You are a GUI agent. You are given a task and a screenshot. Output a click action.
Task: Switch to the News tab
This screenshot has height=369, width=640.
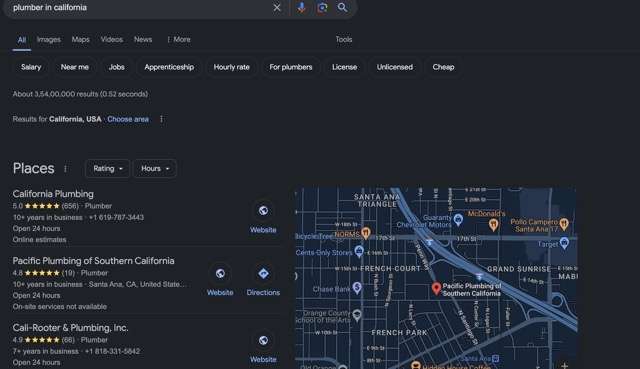(x=143, y=40)
